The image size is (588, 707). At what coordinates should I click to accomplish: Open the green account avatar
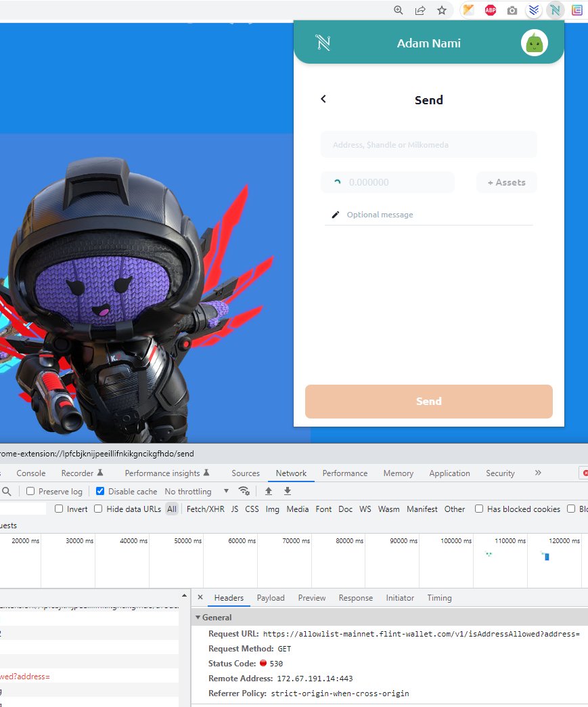tap(535, 43)
